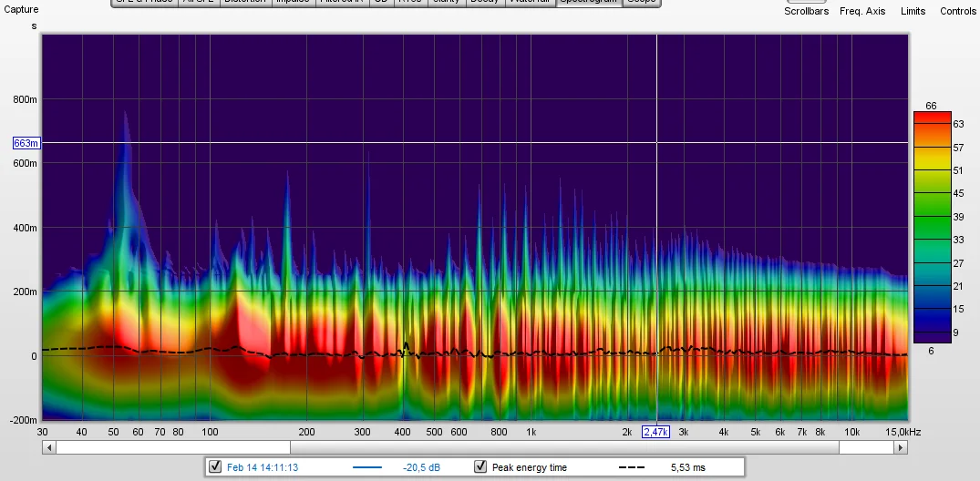Open the Limits settings
980x481 pixels.
pos(913,11)
